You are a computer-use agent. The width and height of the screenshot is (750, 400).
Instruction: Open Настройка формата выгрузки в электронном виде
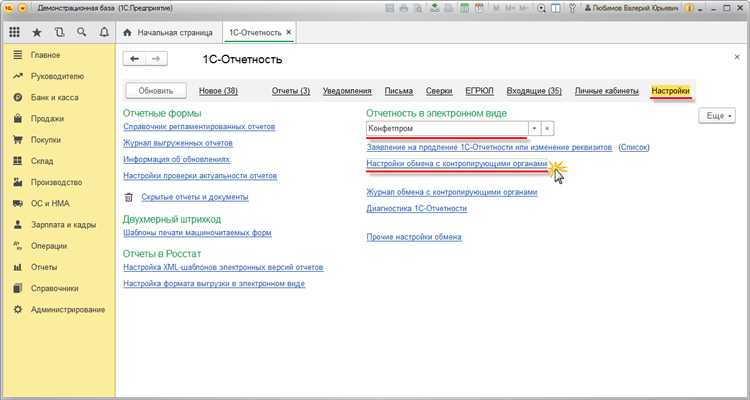point(214,284)
